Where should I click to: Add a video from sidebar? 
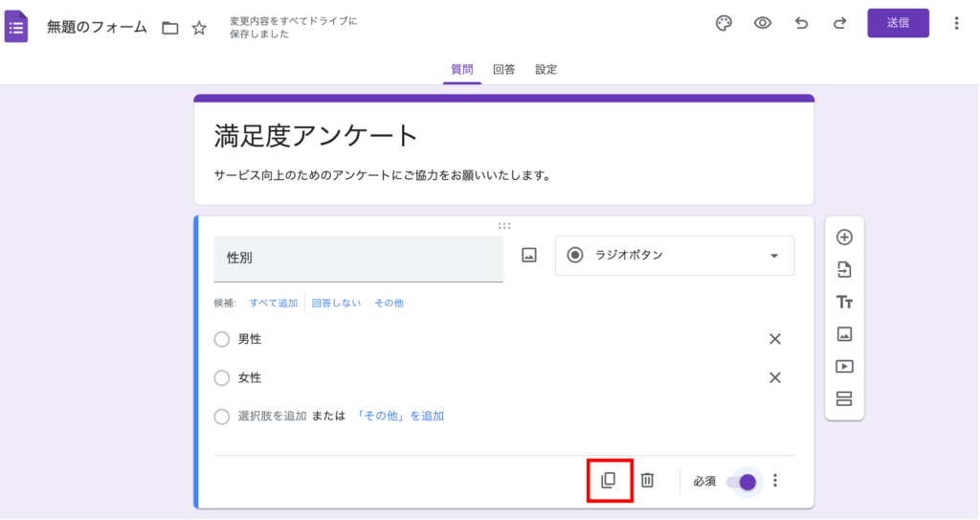[x=844, y=367]
